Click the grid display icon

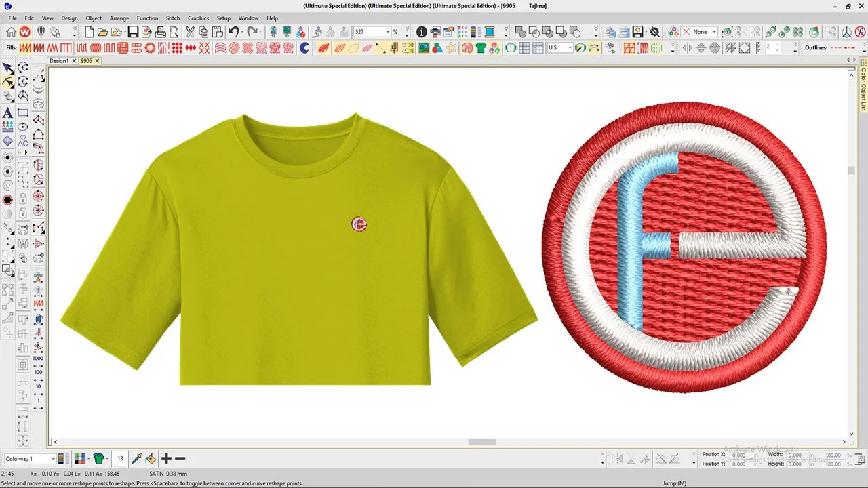pyautogui.click(x=524, y=48)
